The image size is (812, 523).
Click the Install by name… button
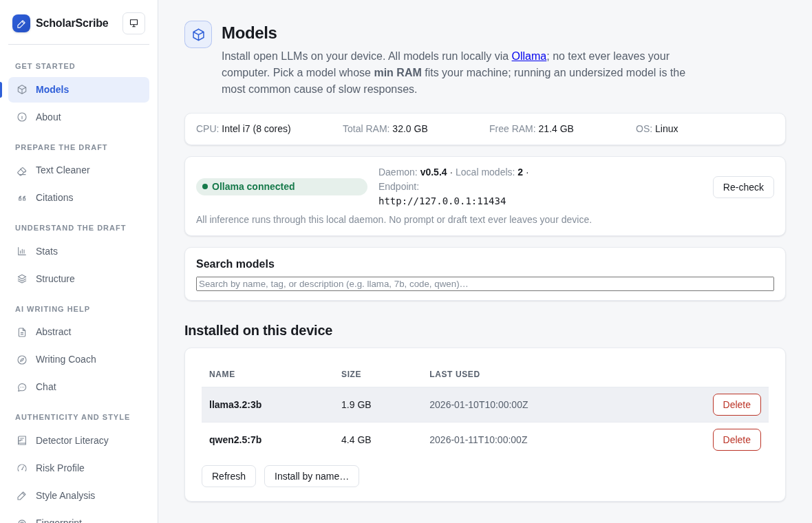(311, 476)
